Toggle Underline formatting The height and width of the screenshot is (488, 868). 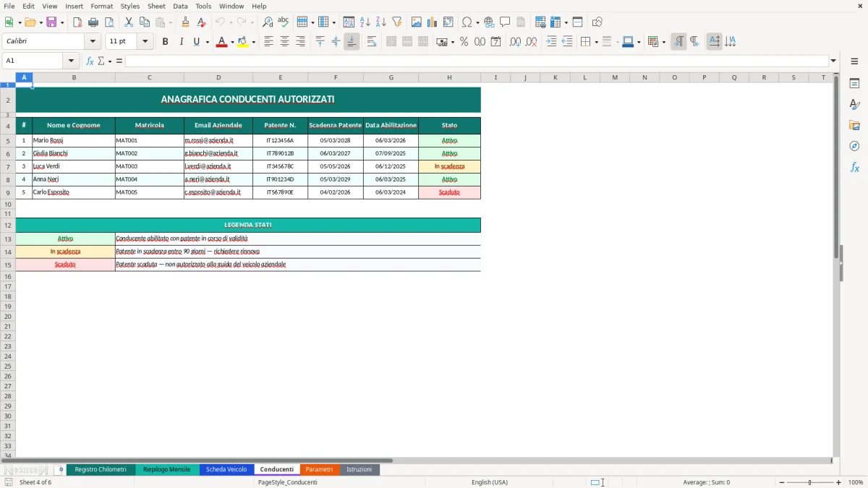click(x=196, y=42)
